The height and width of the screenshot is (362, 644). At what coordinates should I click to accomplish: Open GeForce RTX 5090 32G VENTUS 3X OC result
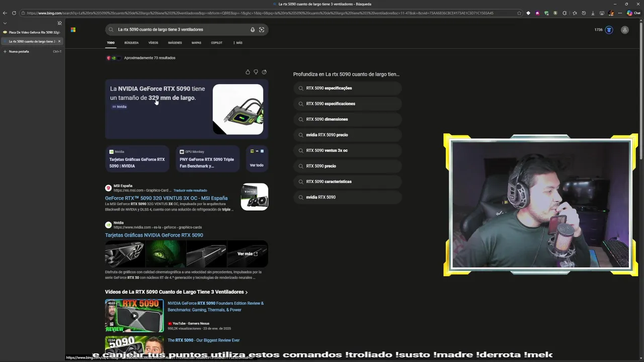[x=166, y=198]
